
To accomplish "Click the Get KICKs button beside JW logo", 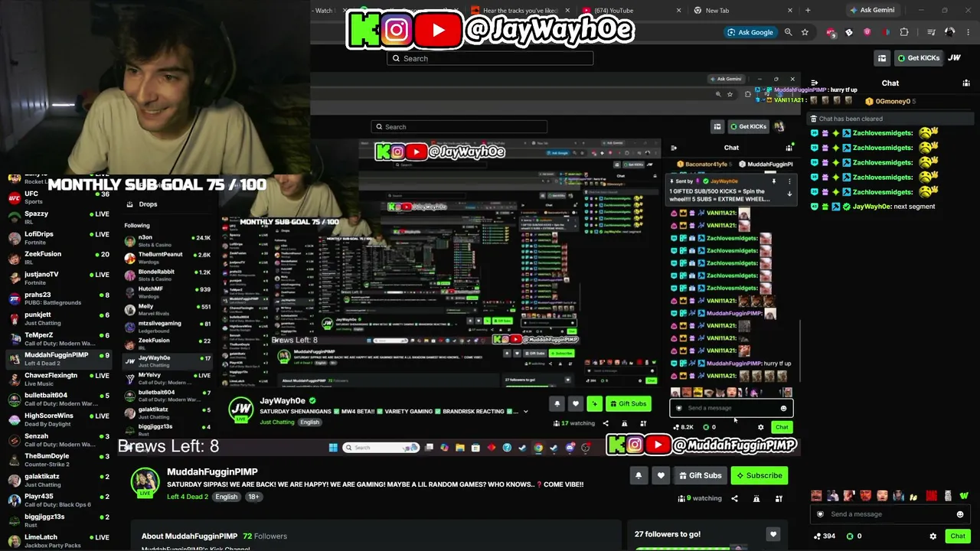I will tap(918, 58).
